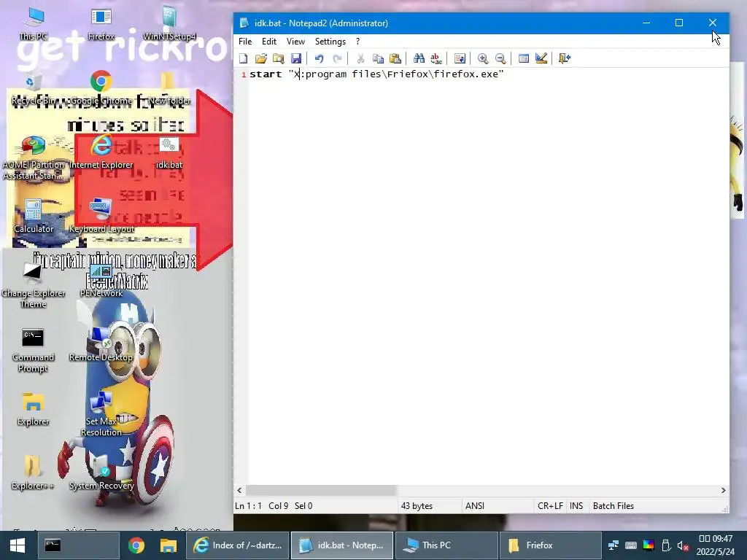The image size is (747, 560).
Task: Open Google Chrome from the taskbar
Action: click(x=136, y=545)
